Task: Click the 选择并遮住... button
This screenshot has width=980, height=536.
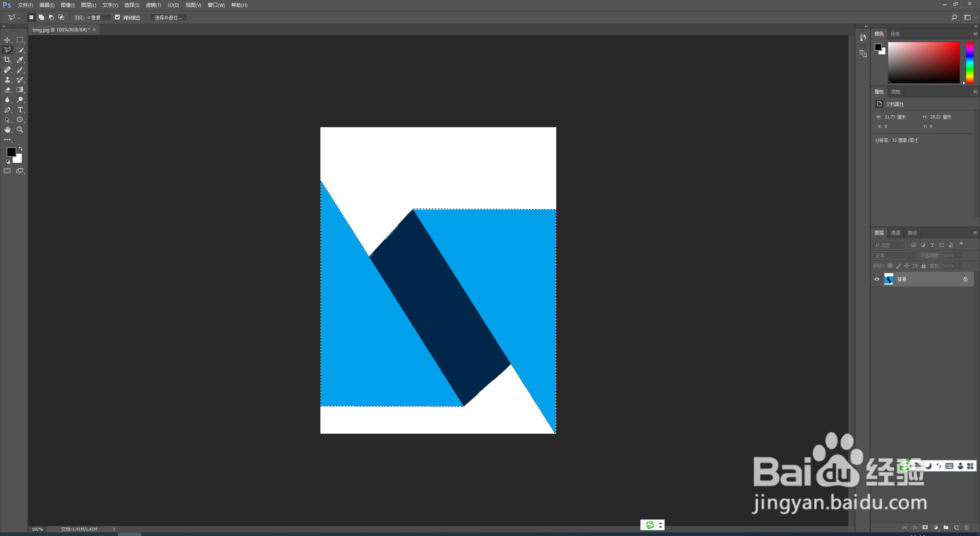Action: point(168,18)
